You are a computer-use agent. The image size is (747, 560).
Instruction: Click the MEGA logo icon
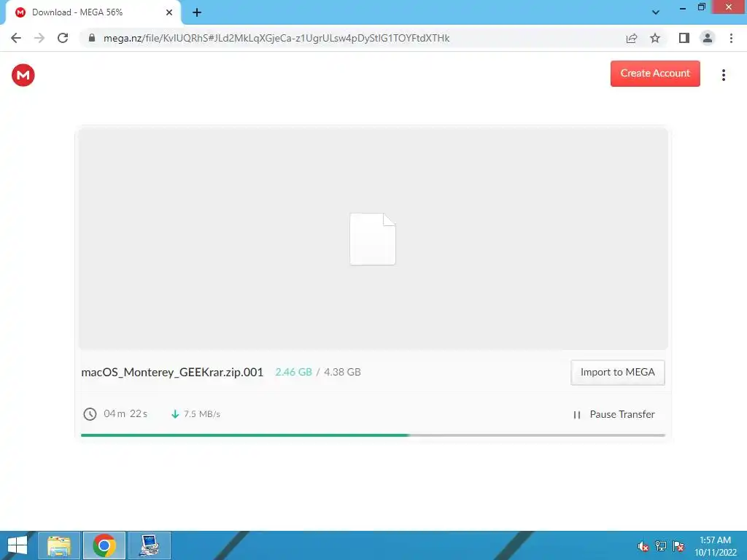[23, 75]
